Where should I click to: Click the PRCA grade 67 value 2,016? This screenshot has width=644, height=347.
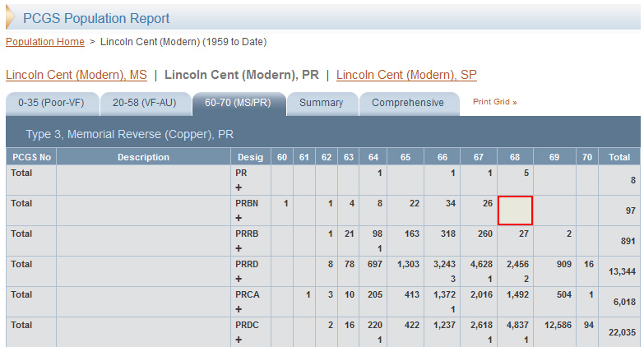481,294
